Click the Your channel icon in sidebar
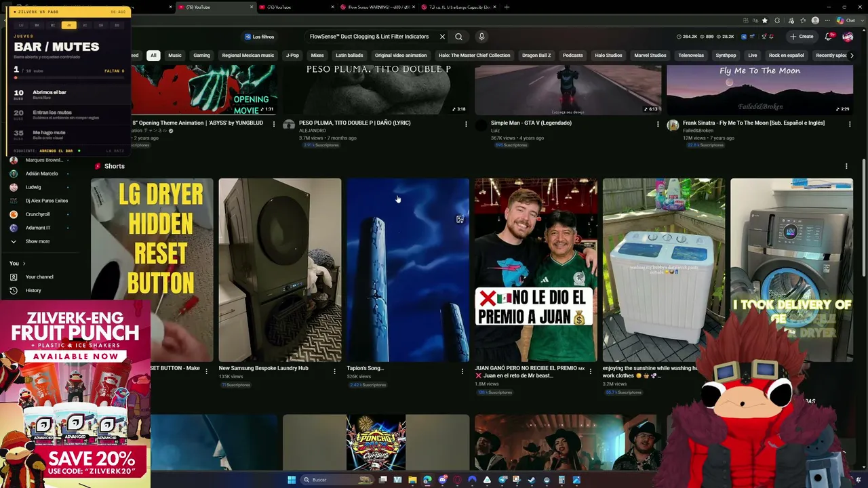Screen dimensions: 868x488 [x=14, y=277]
